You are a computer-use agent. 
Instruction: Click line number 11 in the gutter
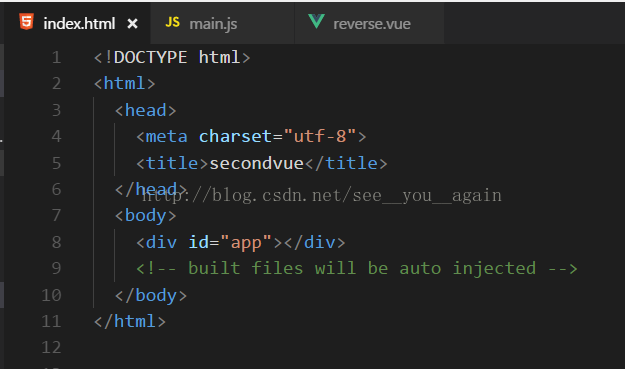(x=51, y=322)
